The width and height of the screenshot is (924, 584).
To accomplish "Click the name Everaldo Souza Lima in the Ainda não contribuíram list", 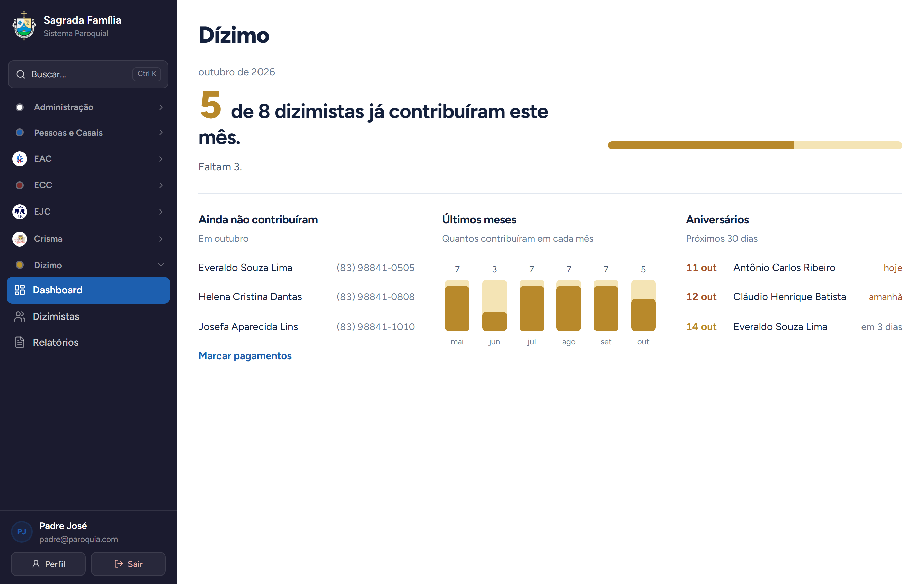I will (245, 268).
